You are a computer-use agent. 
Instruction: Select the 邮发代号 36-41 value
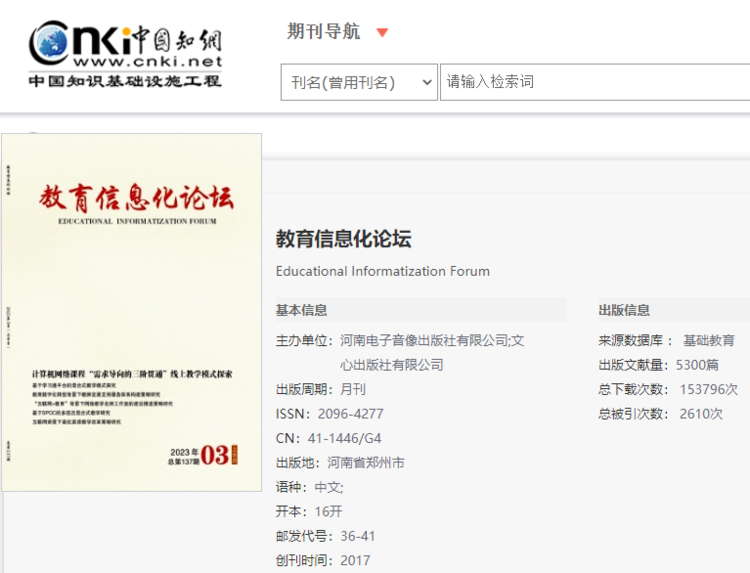(x=358, y=536)
